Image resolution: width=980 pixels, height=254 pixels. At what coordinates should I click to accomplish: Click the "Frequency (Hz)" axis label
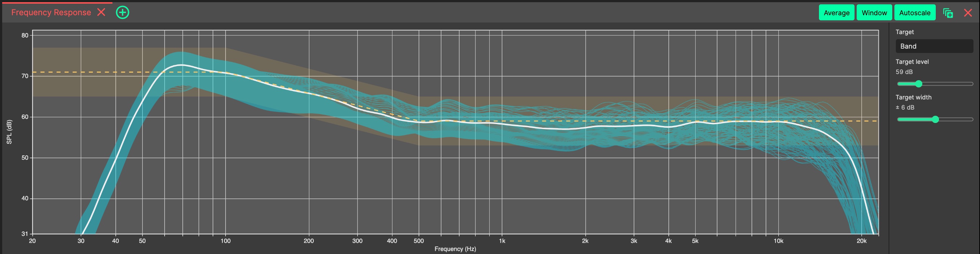click(455, 249)
